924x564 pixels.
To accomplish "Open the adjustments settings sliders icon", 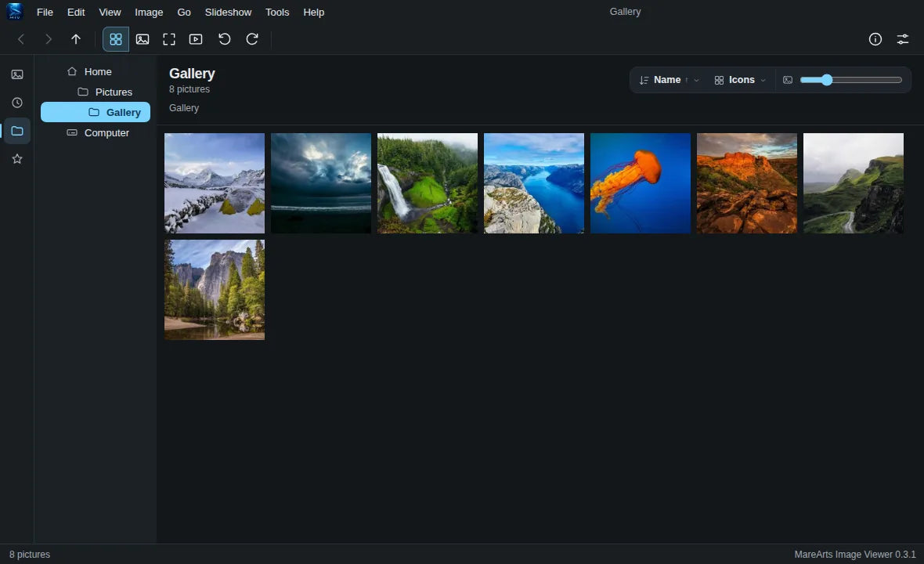I will (902, 39).
